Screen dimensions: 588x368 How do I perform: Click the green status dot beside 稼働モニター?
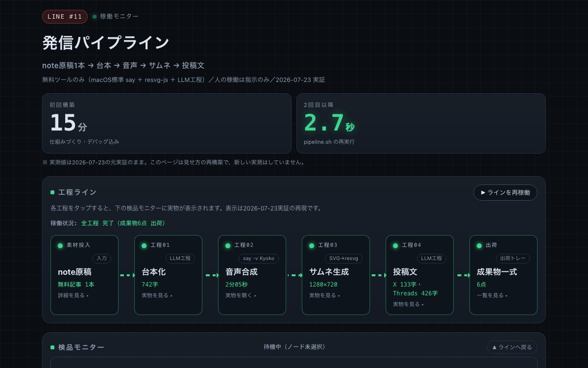95,16
